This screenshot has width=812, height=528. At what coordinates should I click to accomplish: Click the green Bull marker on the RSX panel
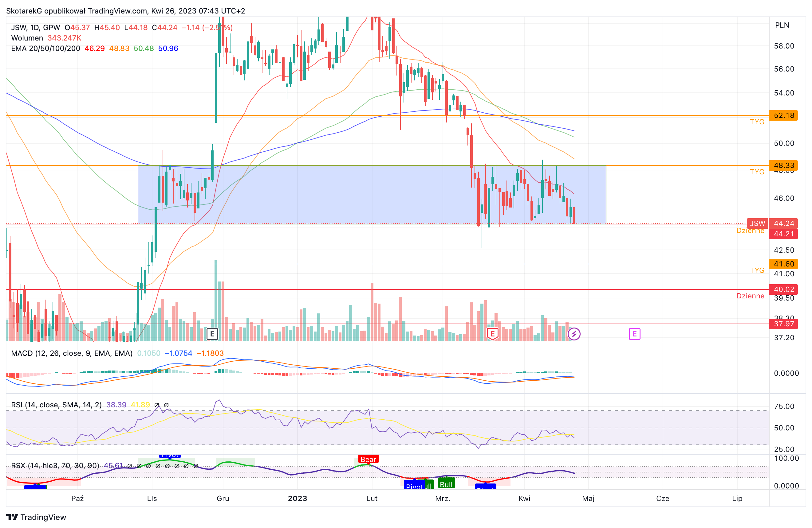447,484
